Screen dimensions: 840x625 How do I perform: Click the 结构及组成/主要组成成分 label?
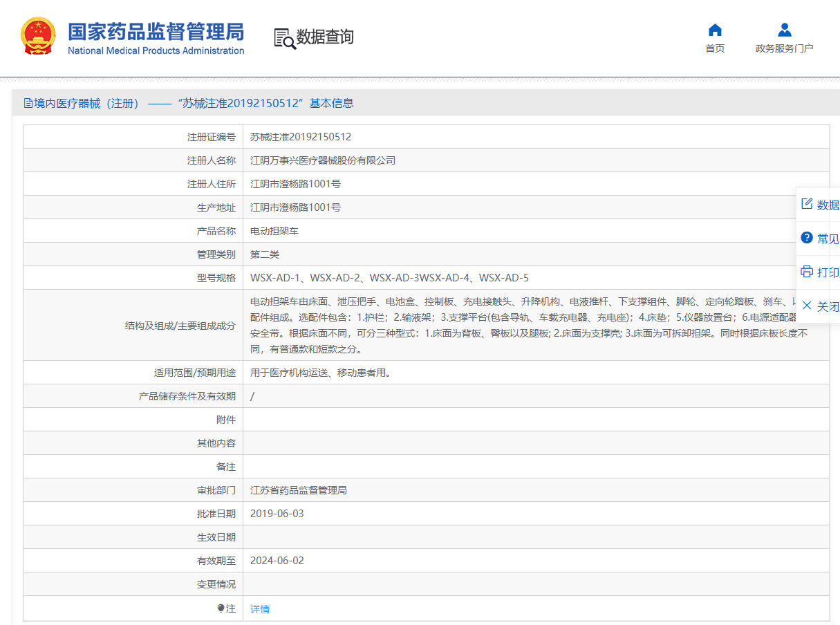[x=180, y=325]
